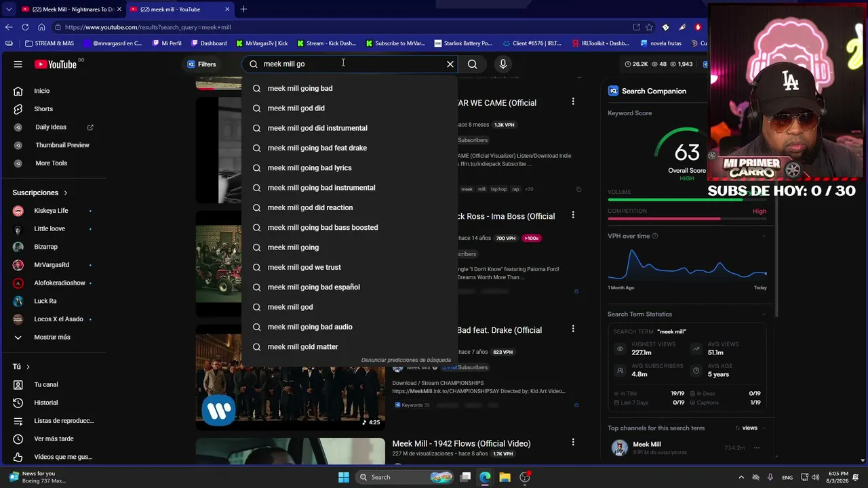Screen dimensions: 868x488
Task: Open the vidIQ Filters button
Action: click(201, 64)
